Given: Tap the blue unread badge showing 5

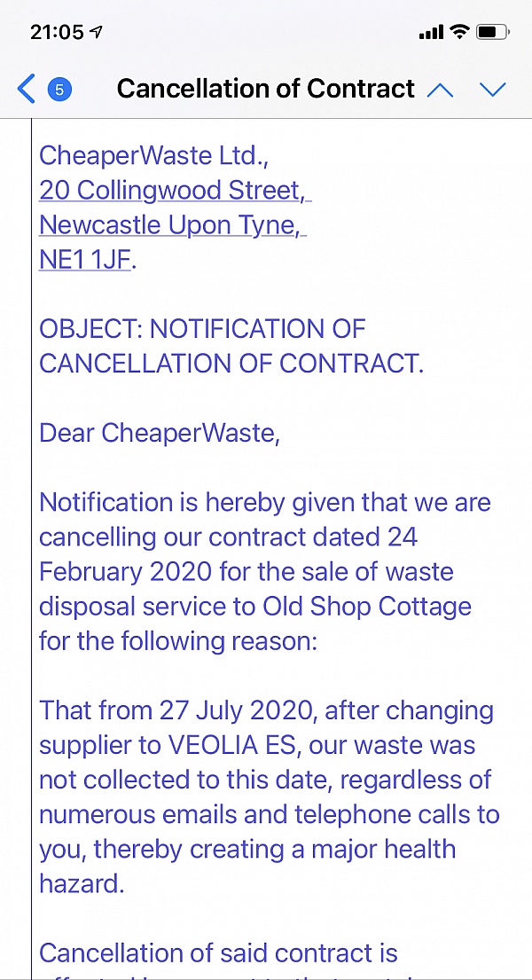Looking at the screenshot, I should click(x=59, y=90).
